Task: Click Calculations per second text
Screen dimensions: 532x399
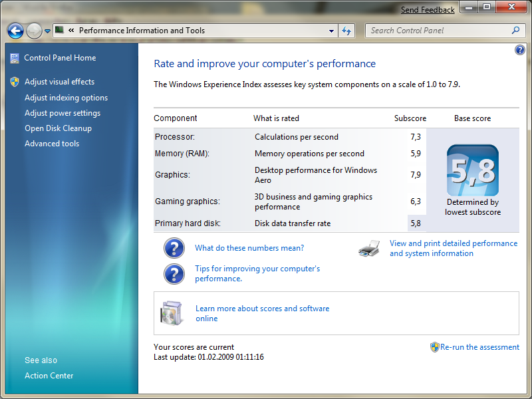Action: (x=297, y=137)
